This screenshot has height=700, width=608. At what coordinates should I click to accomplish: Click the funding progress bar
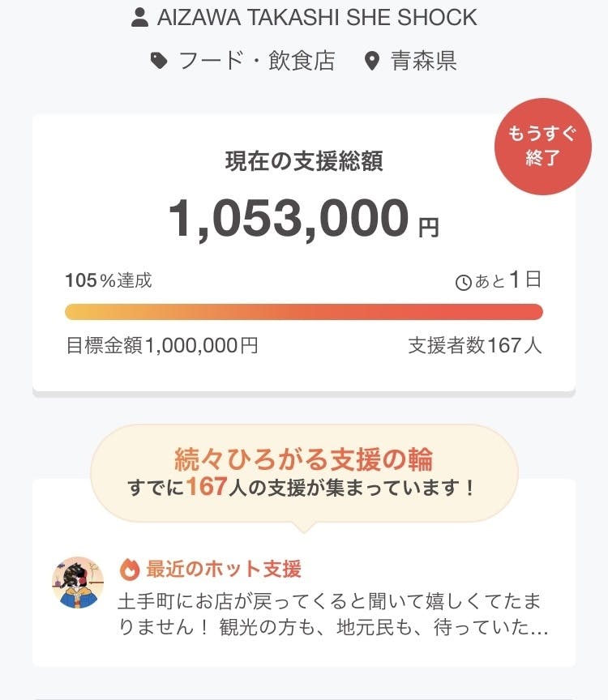coord(304,312)
